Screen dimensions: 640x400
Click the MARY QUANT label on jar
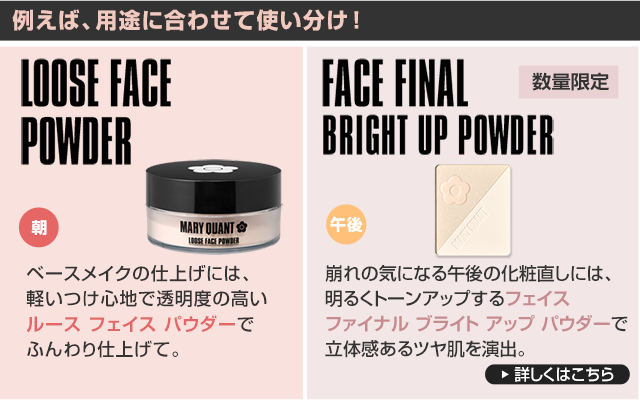pos(207,228)
